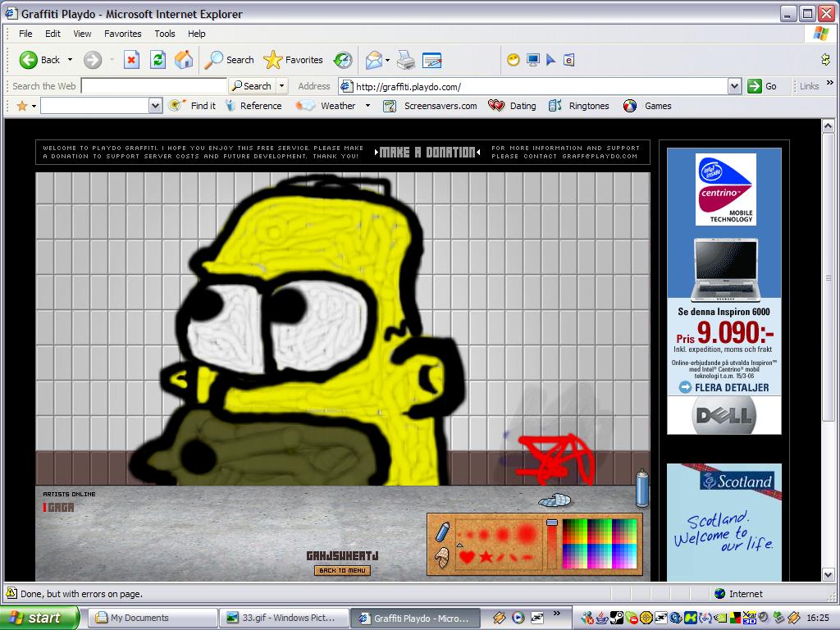Screen dimensions: 840x630
Task: Switch to 33.gif Windows Picture viewer taskbar button
Action: tap(283, 618)
